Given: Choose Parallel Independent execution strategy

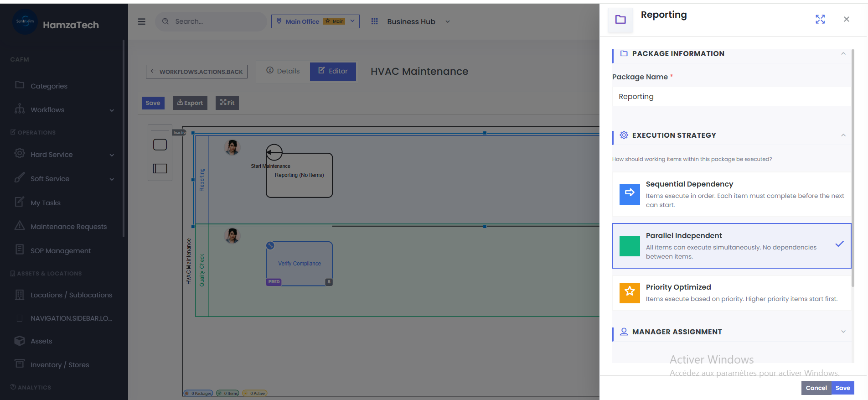Looking at the screenshot, I should click(x=731, y=246).
